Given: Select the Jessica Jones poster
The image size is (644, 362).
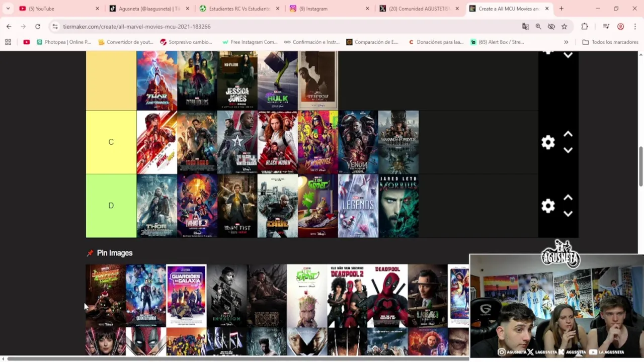Looking at the screenshot, I should click(237, 80).
